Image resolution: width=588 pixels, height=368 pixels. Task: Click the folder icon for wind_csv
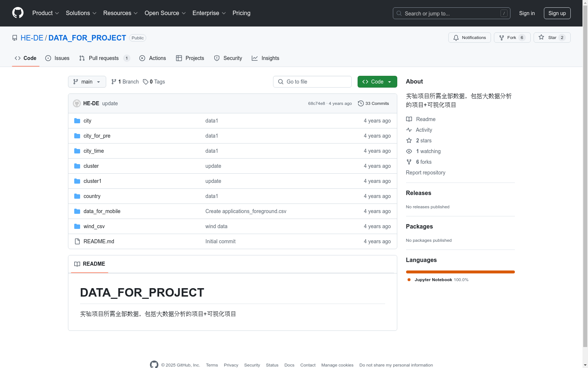click(x=77, y=226)
